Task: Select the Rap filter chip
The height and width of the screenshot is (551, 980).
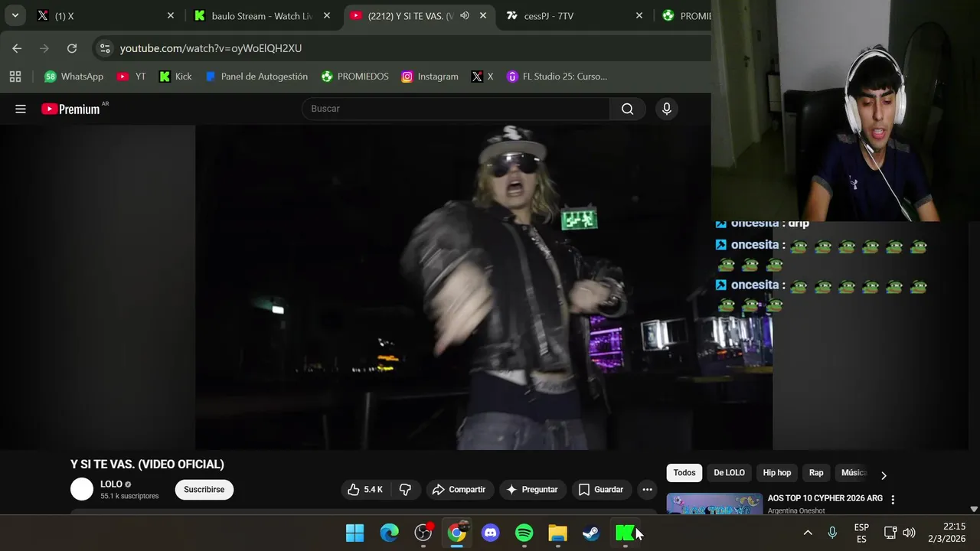Action: [x=816, y=473]
